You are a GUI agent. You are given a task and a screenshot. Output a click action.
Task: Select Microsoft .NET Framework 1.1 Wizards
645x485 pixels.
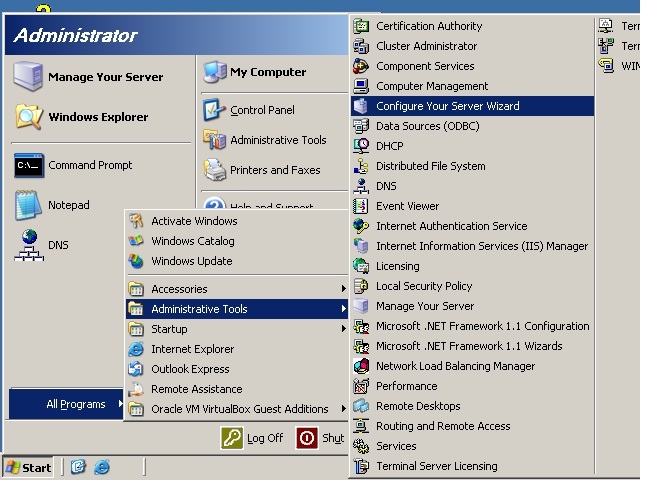pyautogui.click(x=472, y=346)
